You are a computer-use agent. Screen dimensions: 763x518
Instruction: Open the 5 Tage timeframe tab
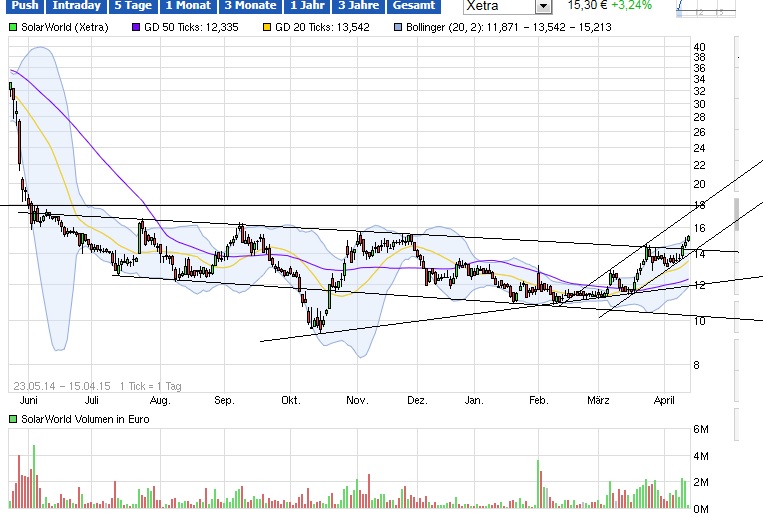coord(133,6)
